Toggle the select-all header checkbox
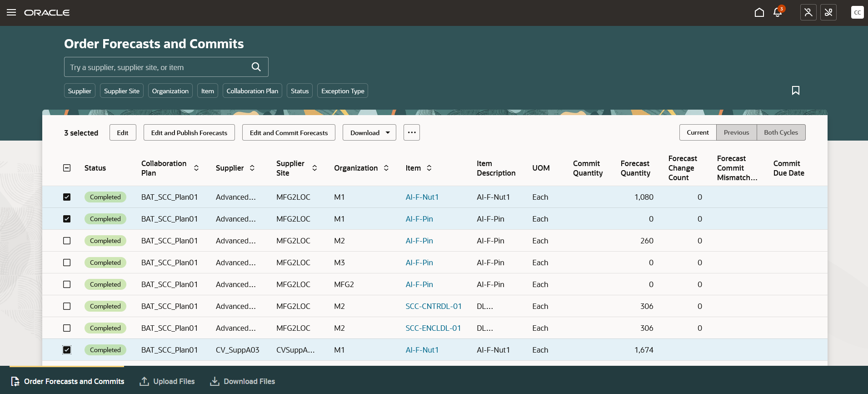The image size is (868, 394). point(67,168)
